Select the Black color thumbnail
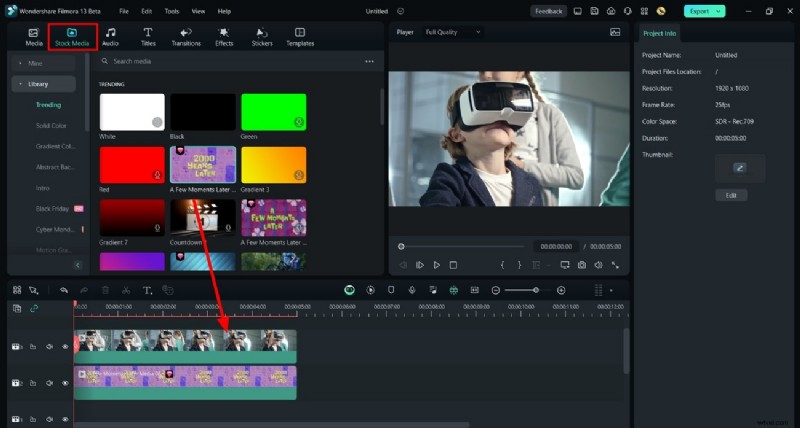Screen dimensions: 800x428 203,112
